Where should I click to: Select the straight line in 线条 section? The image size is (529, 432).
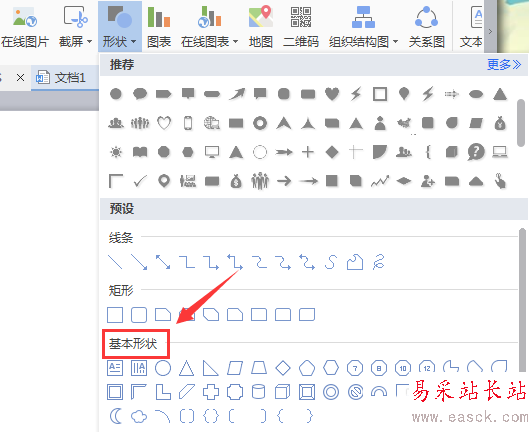tap(115, 262)
